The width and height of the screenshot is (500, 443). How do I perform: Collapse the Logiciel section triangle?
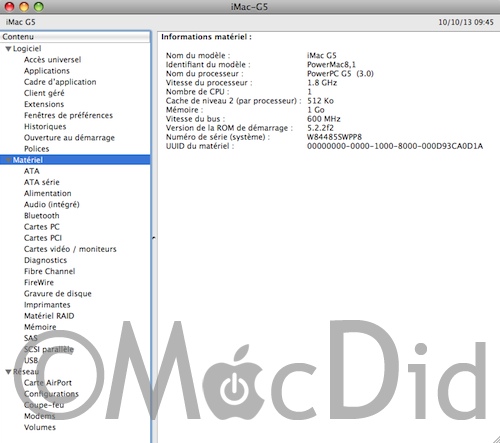click(x=9, y=49)
